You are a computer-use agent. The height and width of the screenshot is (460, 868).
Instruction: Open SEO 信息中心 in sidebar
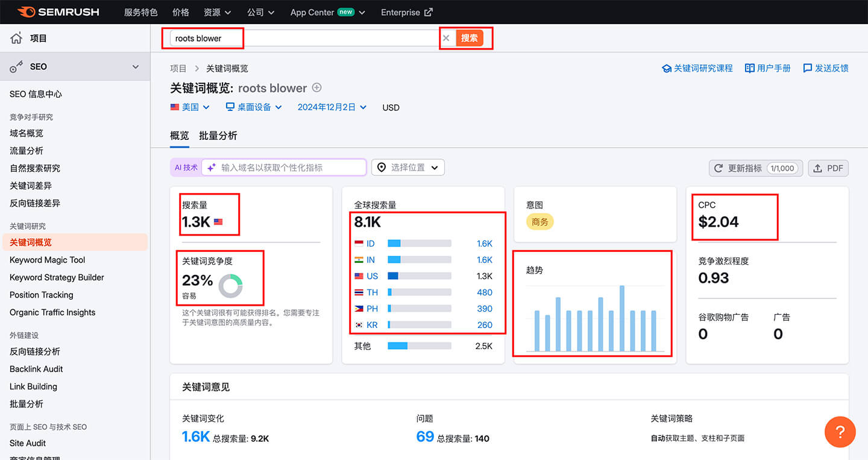pos(36,94)
